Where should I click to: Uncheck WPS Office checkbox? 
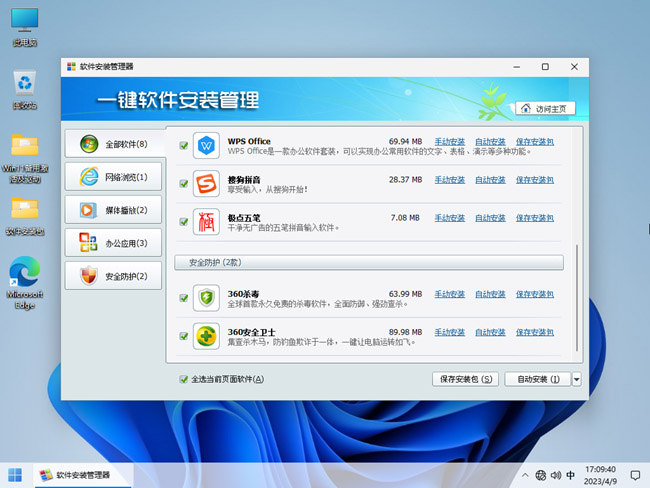184,146
